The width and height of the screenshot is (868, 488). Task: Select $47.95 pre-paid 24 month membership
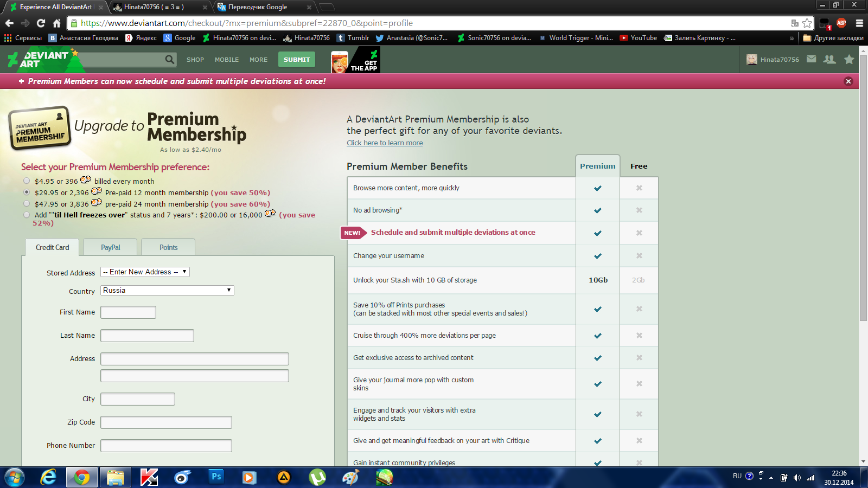[x=27, y=203]
